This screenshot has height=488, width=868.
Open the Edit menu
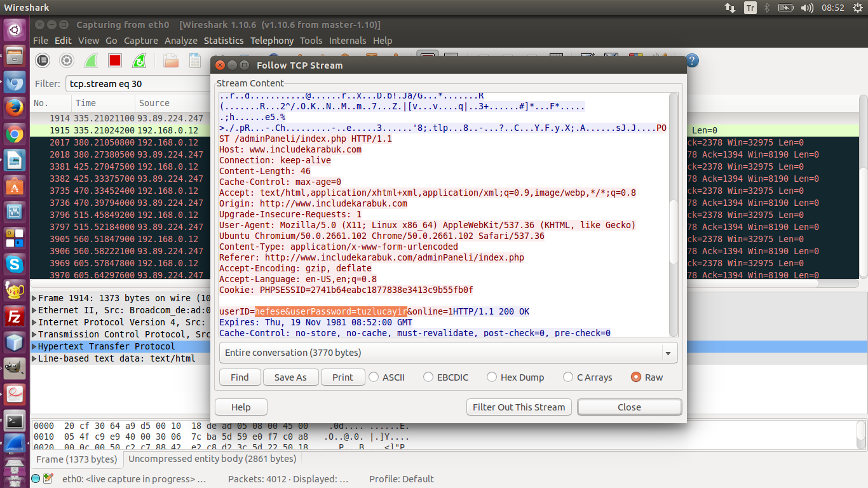[x=63, y=40]
